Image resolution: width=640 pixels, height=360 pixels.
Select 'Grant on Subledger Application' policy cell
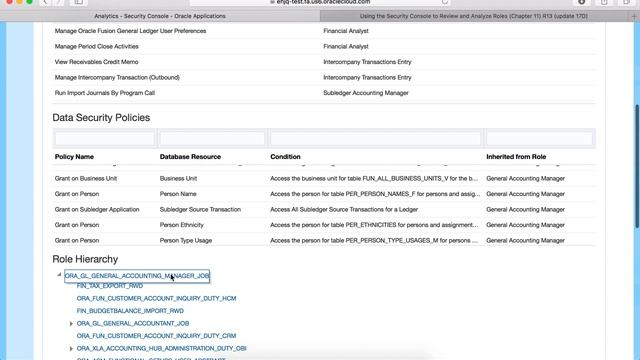tap(97, 210)
